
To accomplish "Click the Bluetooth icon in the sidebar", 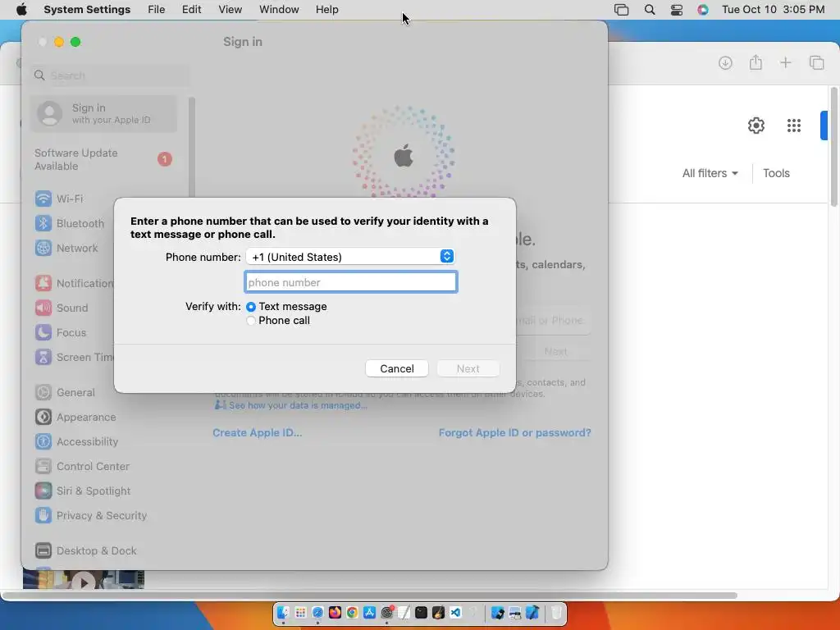I will point(43,223).
